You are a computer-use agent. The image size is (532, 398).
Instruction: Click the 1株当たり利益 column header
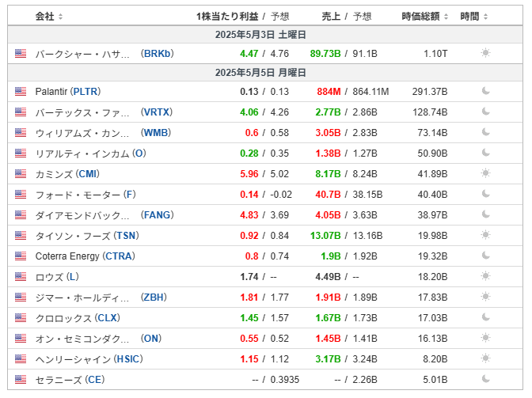click(x=227, y=17)
